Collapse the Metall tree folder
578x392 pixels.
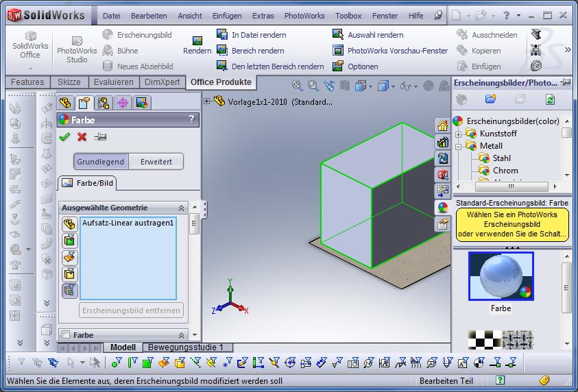tap(458, 146)
